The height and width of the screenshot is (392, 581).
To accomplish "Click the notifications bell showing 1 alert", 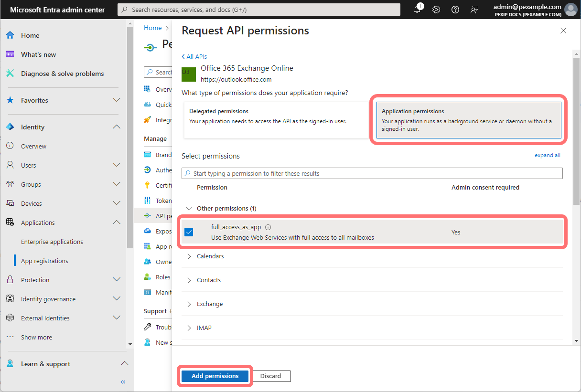I will point(417,10).
